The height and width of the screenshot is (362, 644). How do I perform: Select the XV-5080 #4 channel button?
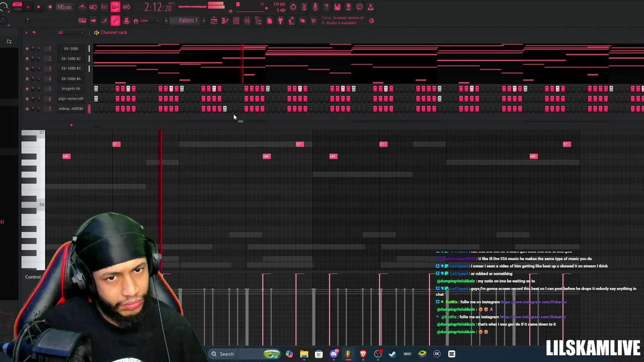[x=71, y=79]
